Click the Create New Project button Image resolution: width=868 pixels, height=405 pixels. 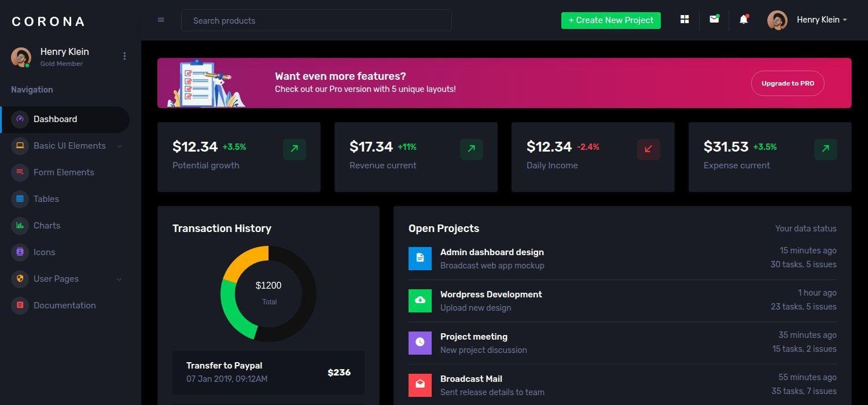pos(611,20)
